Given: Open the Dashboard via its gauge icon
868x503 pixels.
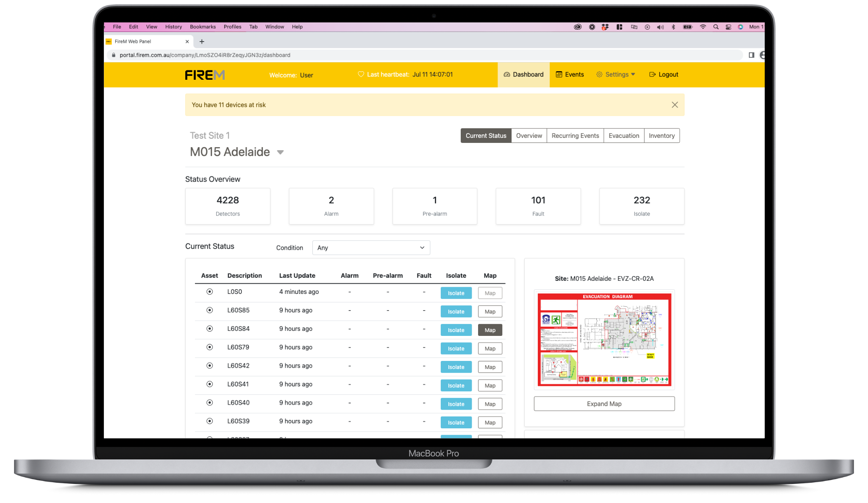Looking at the screenshot, I should coord(507,74).
